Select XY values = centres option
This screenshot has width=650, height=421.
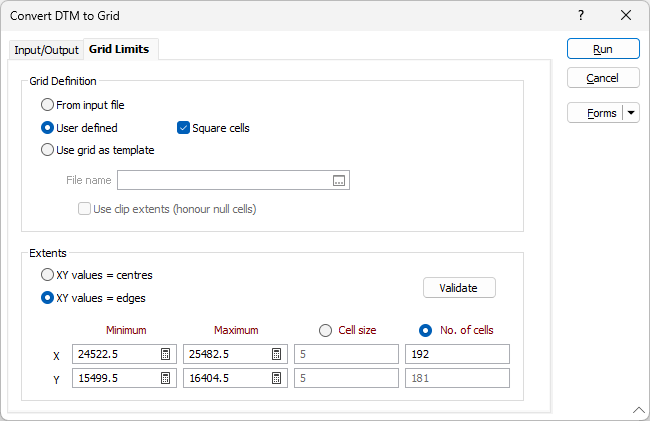click(47, 275)
